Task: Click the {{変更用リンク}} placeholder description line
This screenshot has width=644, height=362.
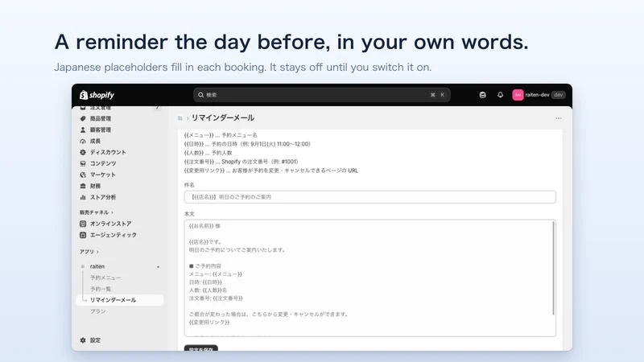Action: 271,171
